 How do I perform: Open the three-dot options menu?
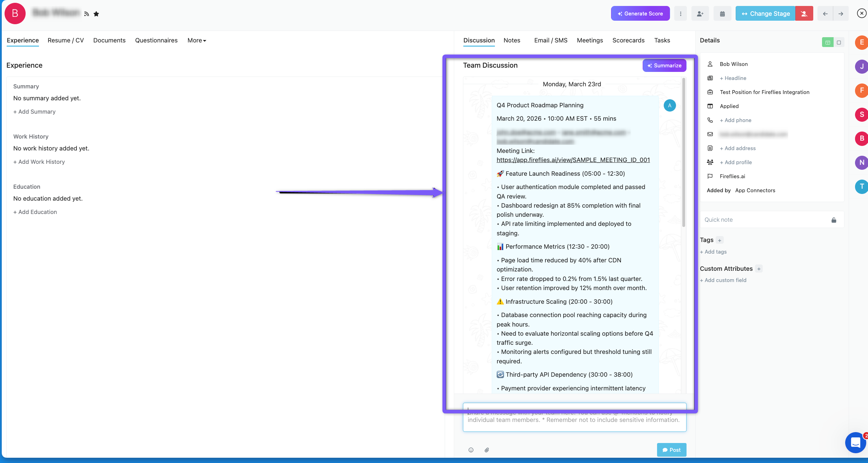pos(680,14)
